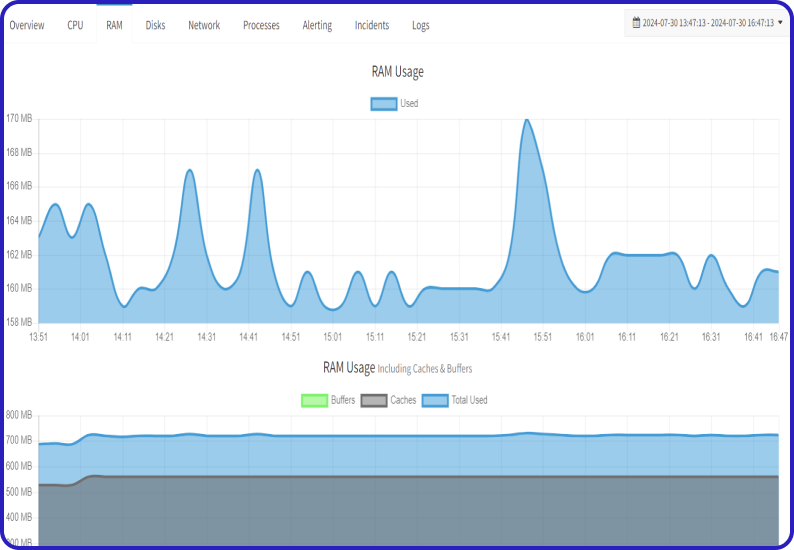
Task: Click the 170 MB peak on RAM chart
Action: pos(526,120)
